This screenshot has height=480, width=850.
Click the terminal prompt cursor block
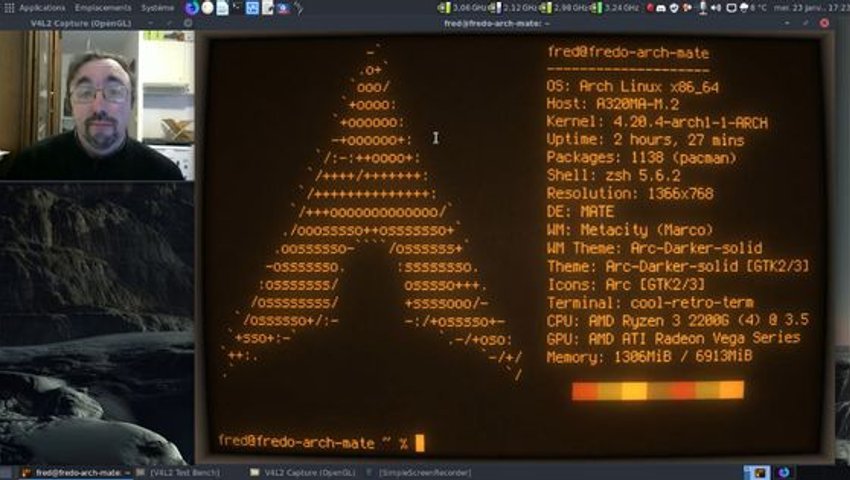coord(420,443)
